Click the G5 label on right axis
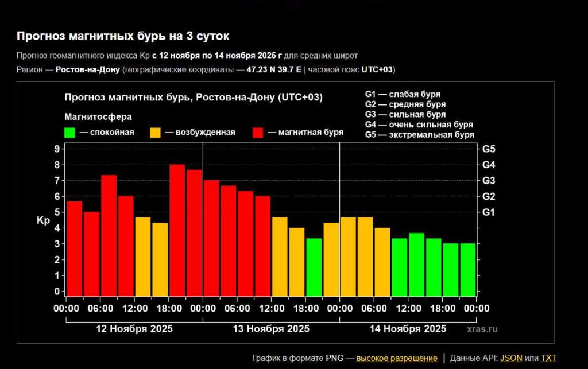588x369 pixels. click(x=489, y=149)
